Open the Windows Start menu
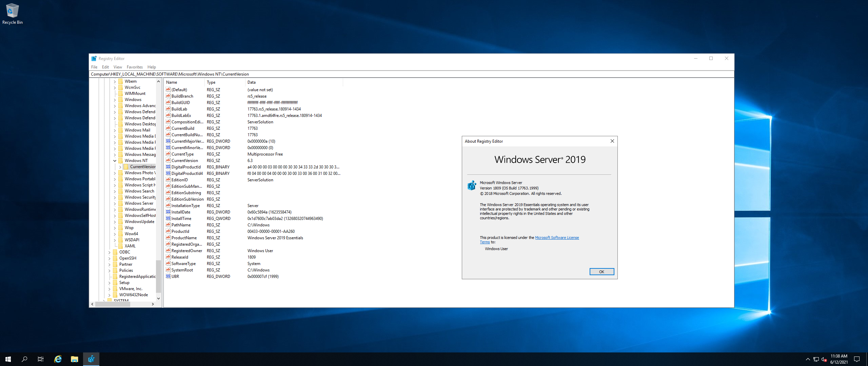The height and width of the screenshot is (366, 868). tap(8, 359)
